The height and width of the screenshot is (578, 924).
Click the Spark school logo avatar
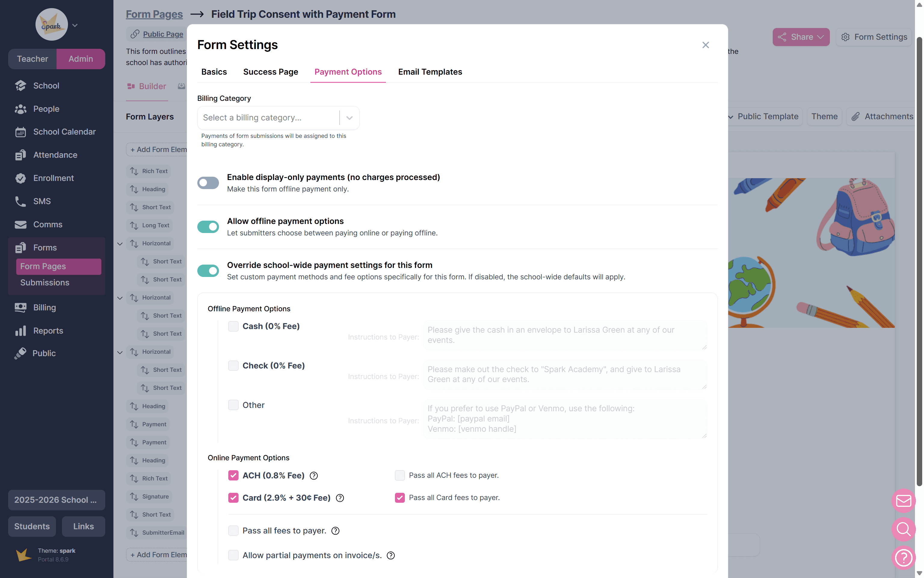point(51,25)
